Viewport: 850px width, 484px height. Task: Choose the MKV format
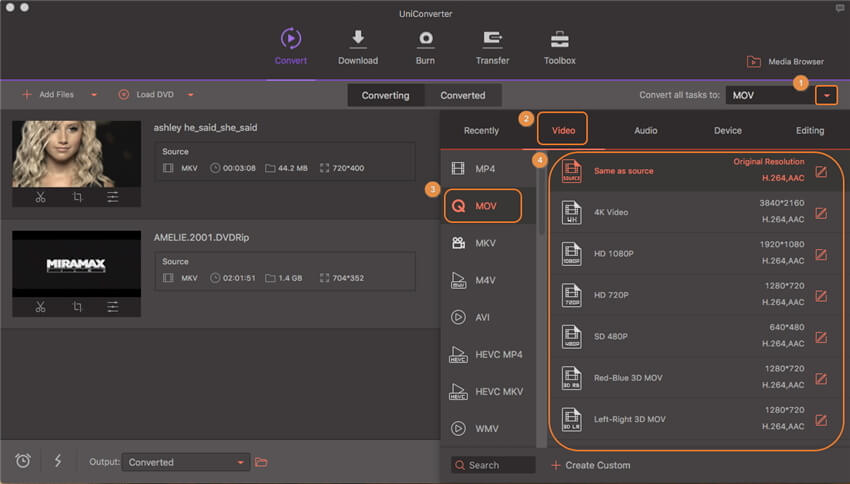coord(488,243)
